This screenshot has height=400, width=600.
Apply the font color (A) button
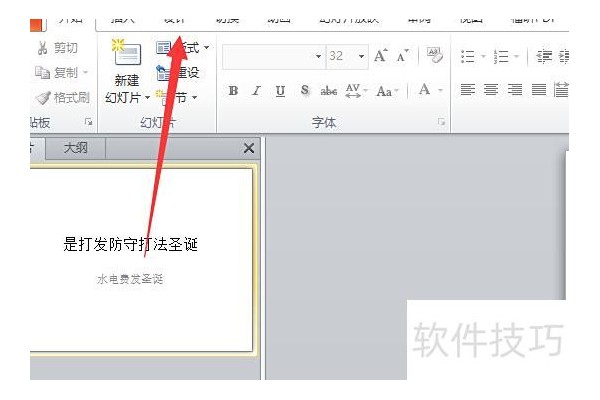click(x=424, y=90)
